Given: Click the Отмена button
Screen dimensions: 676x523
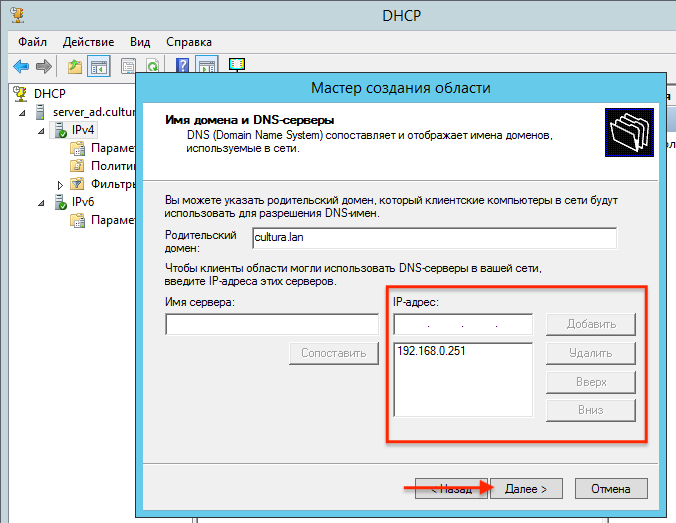Looking at the screenshot, I should [x=610, y=489].
